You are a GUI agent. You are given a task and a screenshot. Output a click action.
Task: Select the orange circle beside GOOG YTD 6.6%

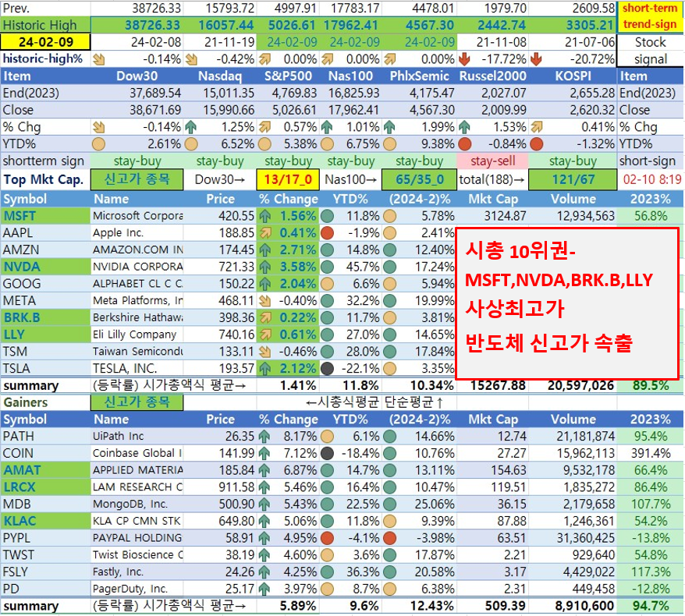[327, 284]
